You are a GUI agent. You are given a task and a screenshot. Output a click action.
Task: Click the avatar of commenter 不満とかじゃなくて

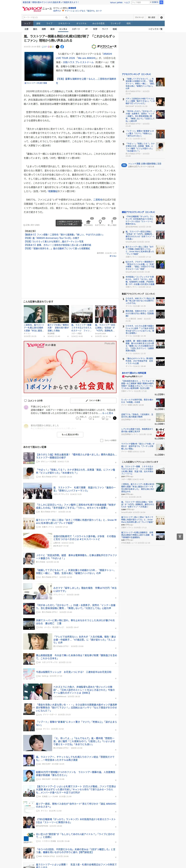tap(26, 407)
